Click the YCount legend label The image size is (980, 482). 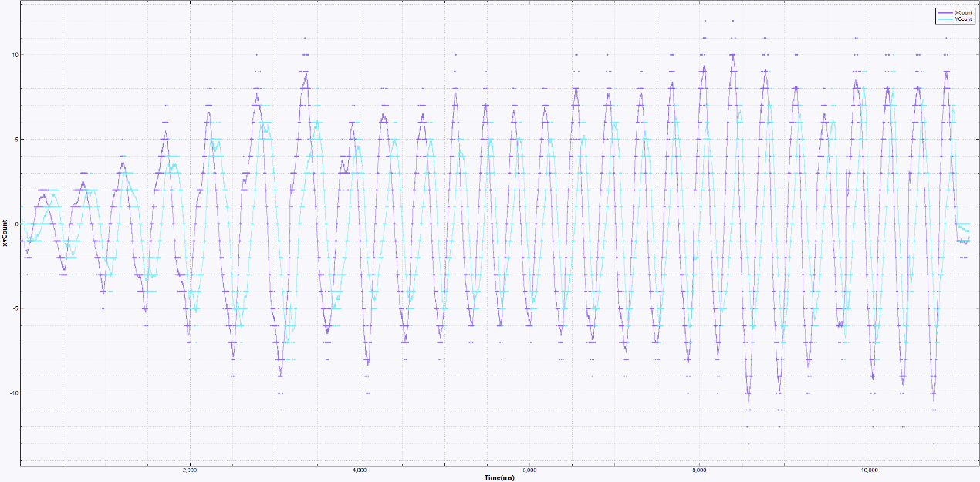coord(963,20)
